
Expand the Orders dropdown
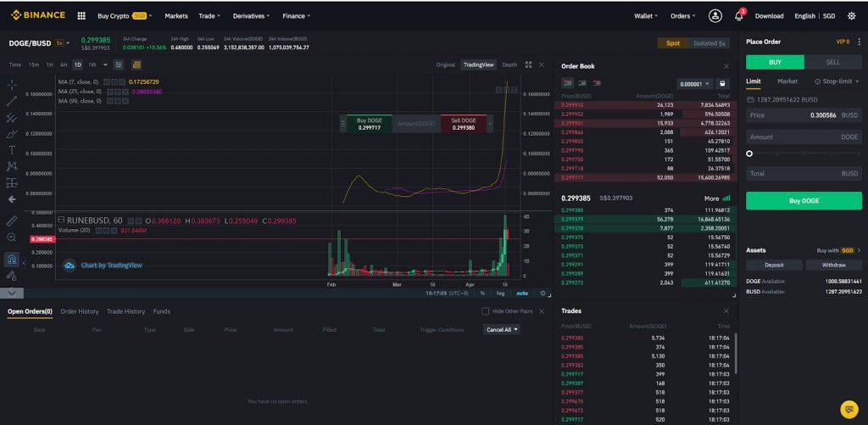tap(683, 16)
